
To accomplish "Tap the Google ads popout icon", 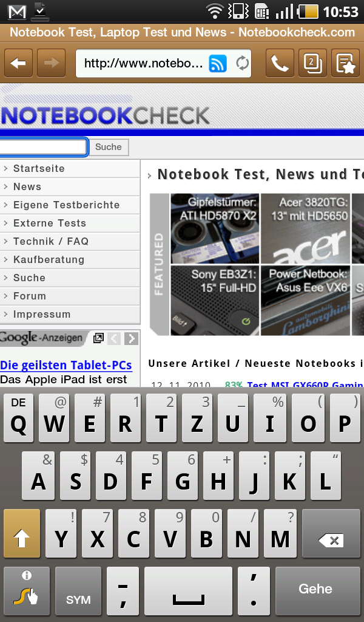I will [98, 338].
